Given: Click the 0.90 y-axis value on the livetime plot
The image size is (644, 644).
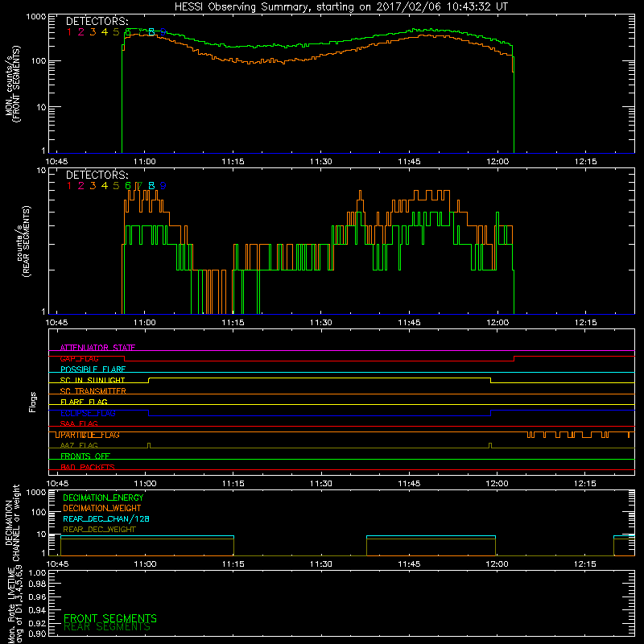Looking at the screenshot, I should pyautogui.click(x=37, y=634).
